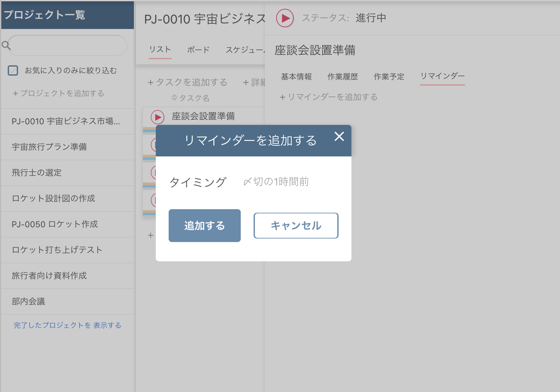Open the タイミング reminder timing selector

(x=276, y=182)
